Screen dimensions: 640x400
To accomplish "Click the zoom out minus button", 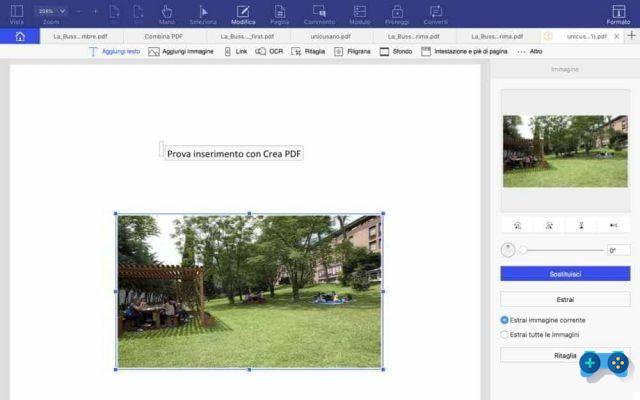I will (79, 11).
